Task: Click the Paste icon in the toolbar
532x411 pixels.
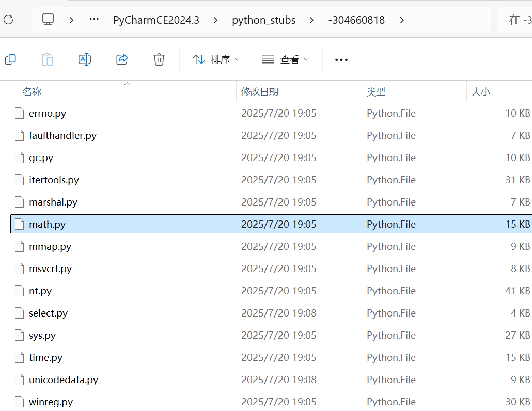Action: [48, 59]
